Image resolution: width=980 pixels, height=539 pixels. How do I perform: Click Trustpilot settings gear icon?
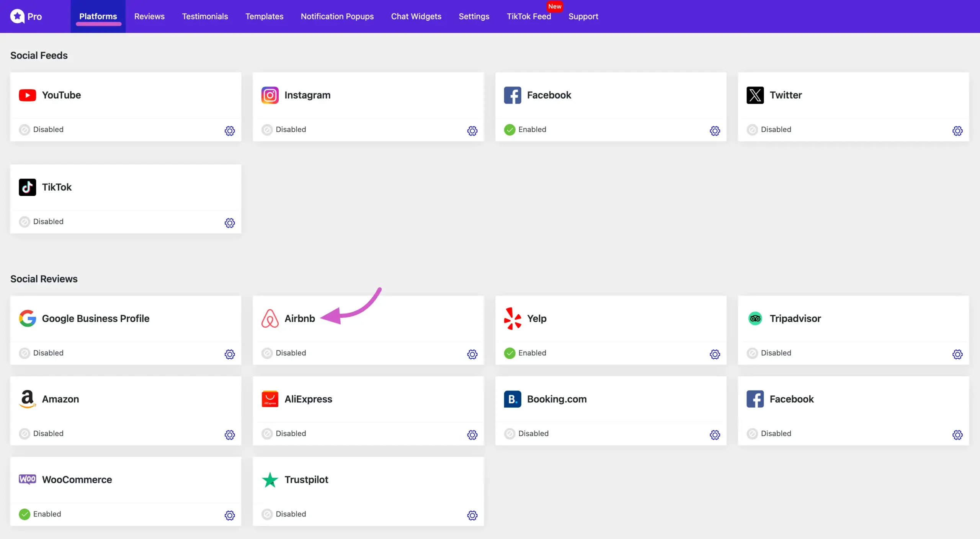click(472, 515)
